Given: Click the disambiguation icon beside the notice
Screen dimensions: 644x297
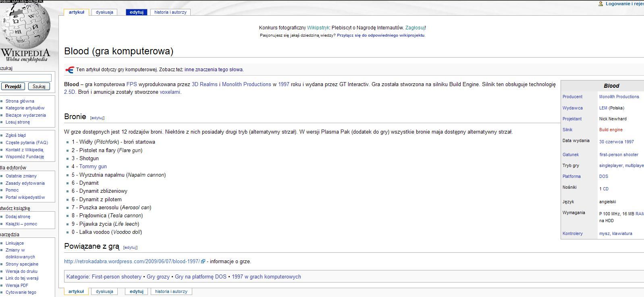Looking at the screenshot, I should click(69, 70).
